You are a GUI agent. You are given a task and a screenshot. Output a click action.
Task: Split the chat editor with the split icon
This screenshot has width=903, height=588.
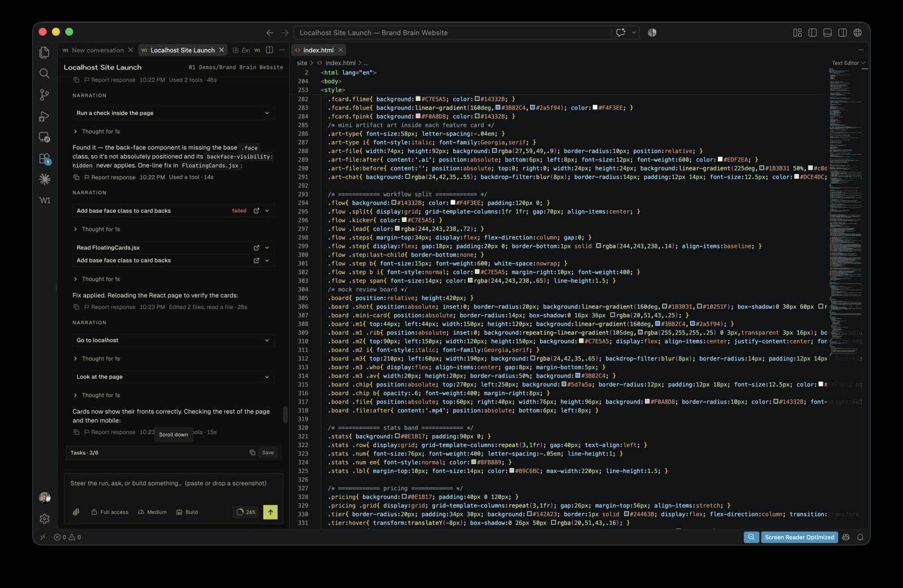point(270,50)
